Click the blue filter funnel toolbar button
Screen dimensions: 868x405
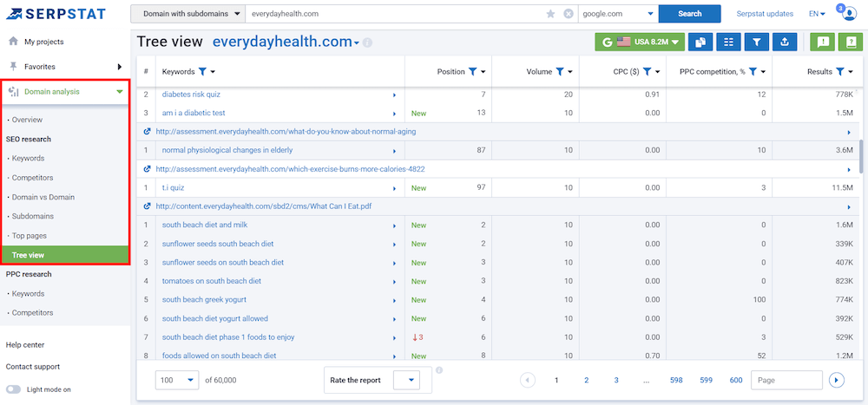(757, 42)
